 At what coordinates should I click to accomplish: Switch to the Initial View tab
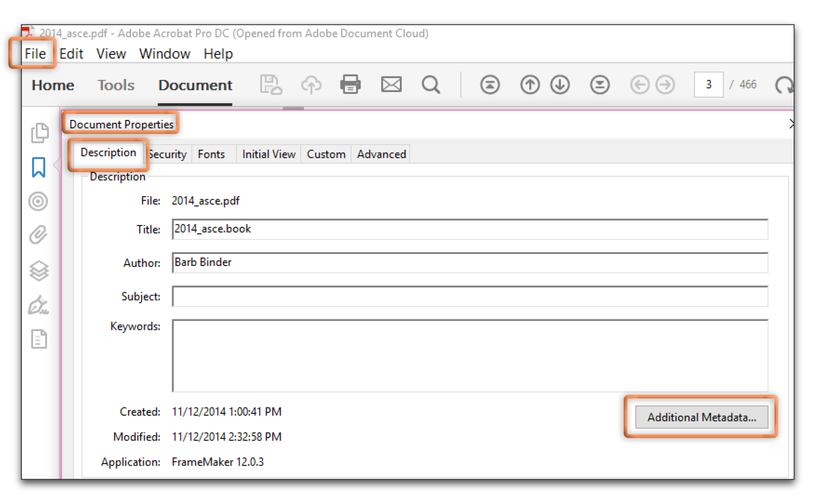tap(269, 154)
